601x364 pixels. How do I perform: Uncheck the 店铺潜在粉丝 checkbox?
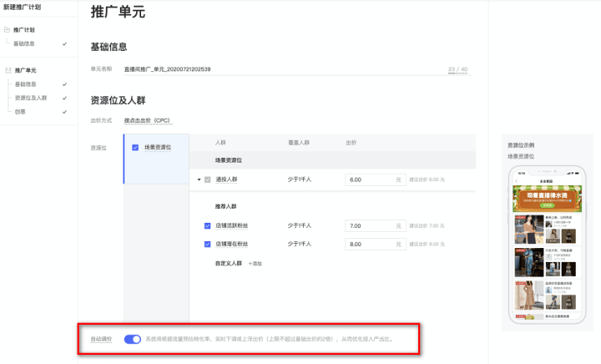click(208, 244)
